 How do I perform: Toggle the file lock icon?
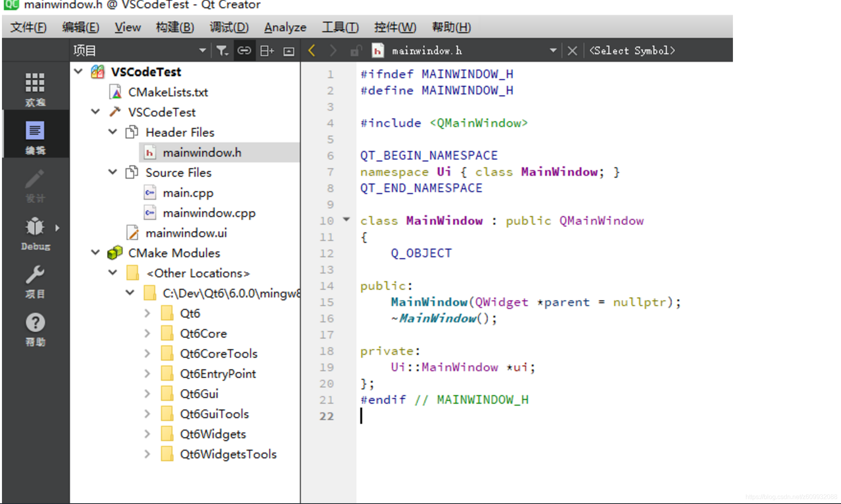pyautogui.click(x=356, y=51)
